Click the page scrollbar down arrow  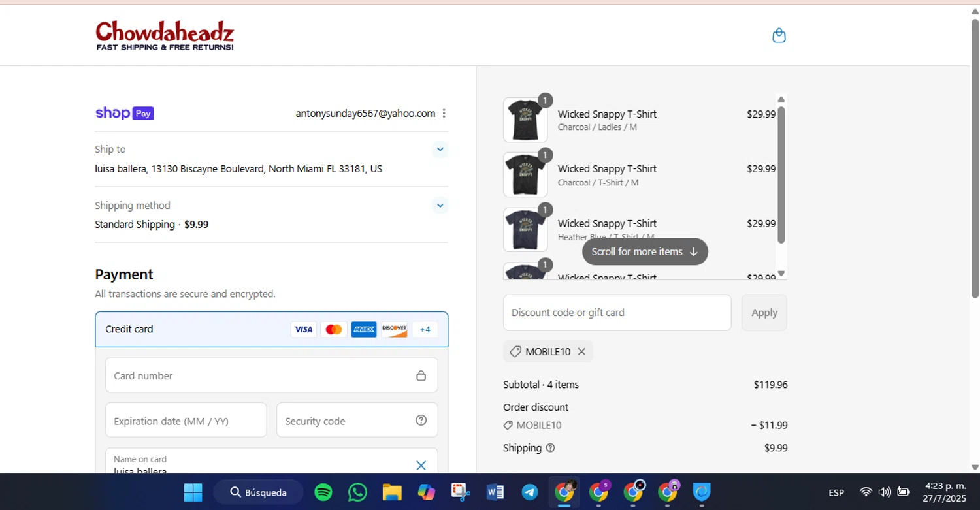pyautogui.click(x=975, y=468)
